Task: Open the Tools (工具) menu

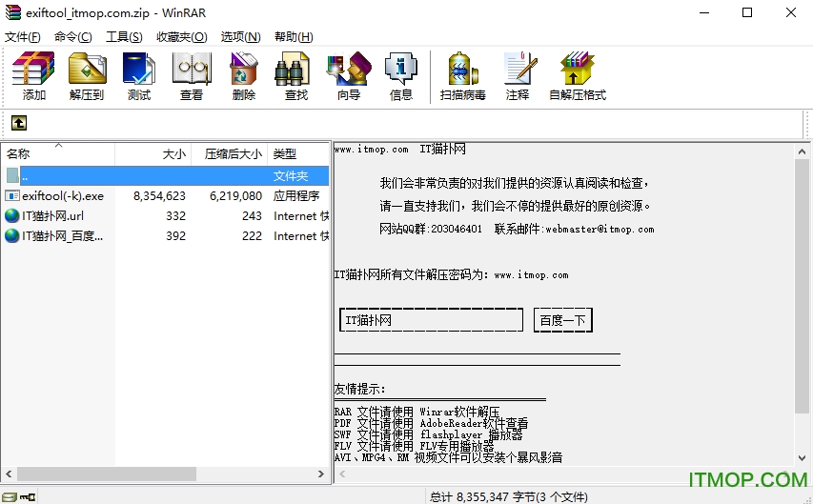Action: coord(124,37)
